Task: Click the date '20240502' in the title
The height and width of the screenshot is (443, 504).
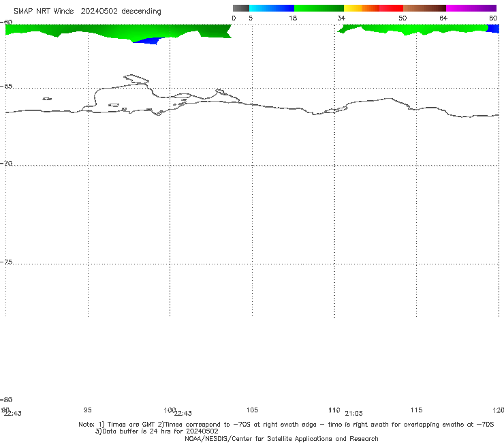Action: (99, 11)
